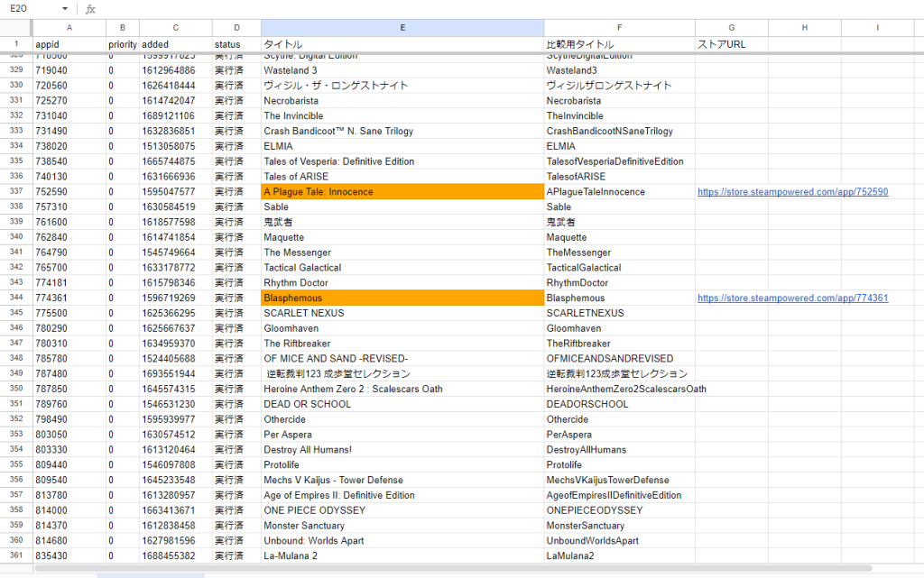Viewport: 924px width, 578px height.
Task: Select the 比較用タイトル header cell
Action: [619, 44]
